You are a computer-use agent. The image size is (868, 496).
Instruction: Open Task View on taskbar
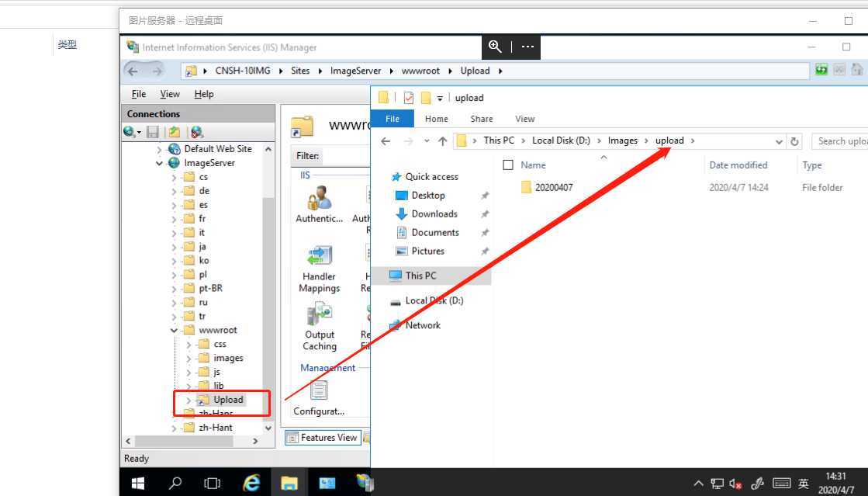tap(212, 484)
